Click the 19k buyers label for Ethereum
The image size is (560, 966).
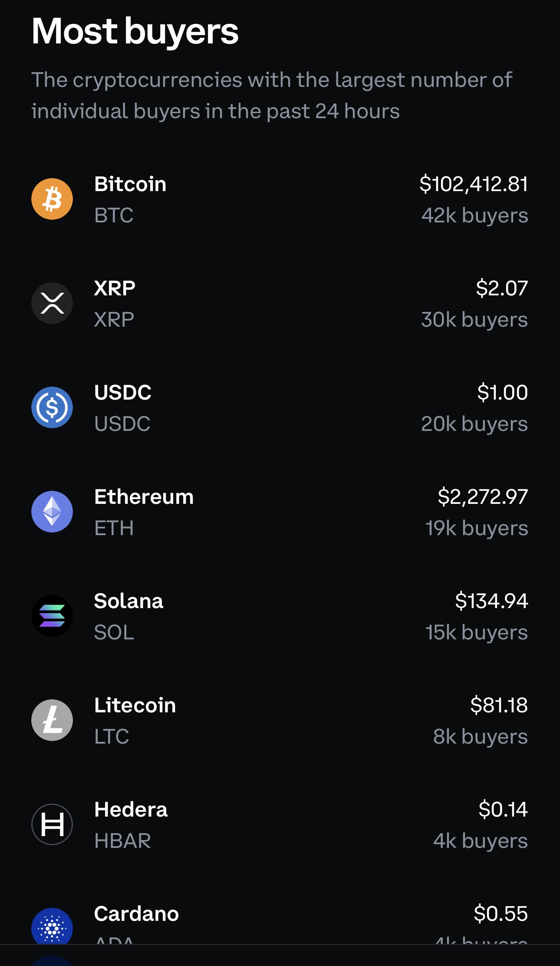coord(477,528)
